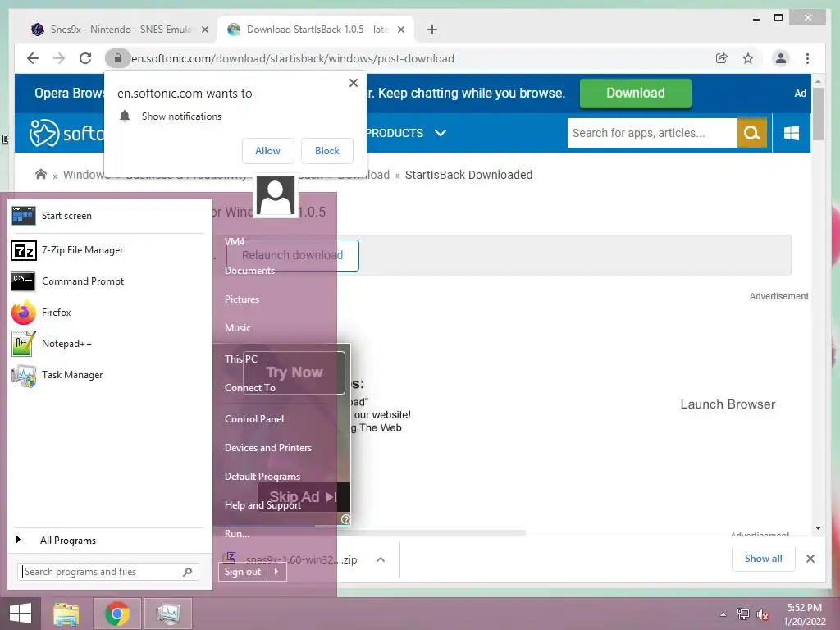Open Default Programs
Image resolution: width=840 pixels, height=630 pixels.
(262, 477)
